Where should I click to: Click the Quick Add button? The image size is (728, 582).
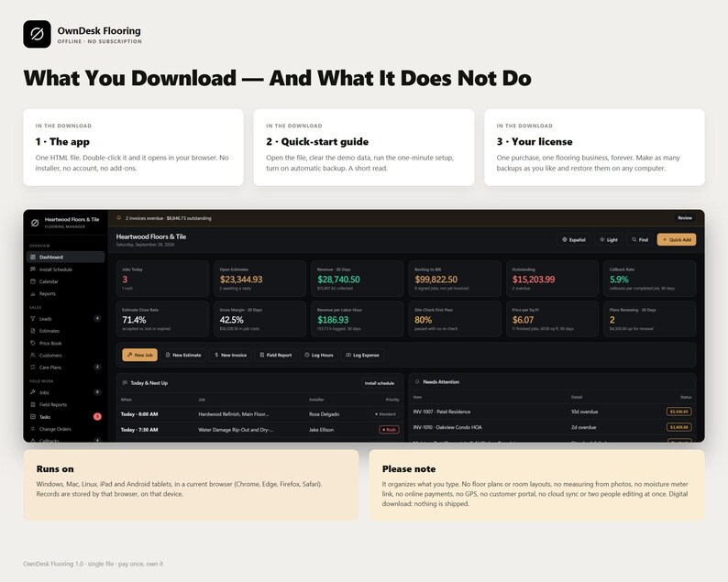point(677,239)
